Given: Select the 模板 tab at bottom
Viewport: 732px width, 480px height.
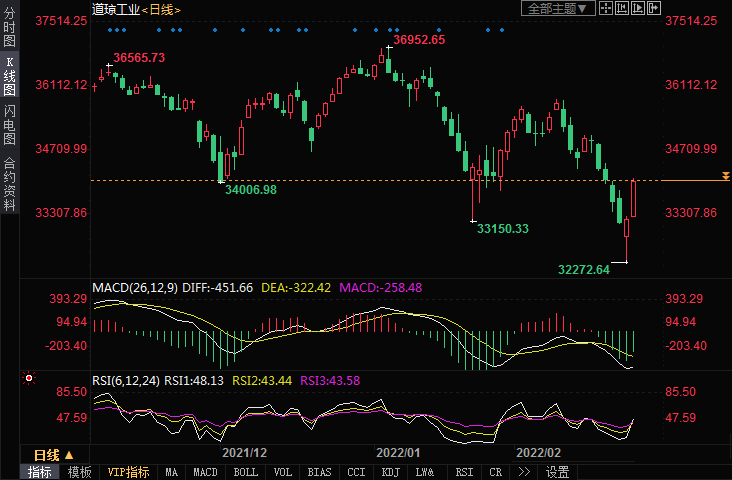Looking at the screenshot, I should [x=80, y=472].
